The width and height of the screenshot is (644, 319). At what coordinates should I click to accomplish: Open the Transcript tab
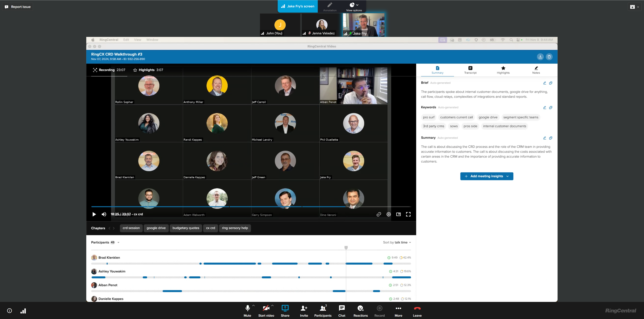click(x=470, y=70)
